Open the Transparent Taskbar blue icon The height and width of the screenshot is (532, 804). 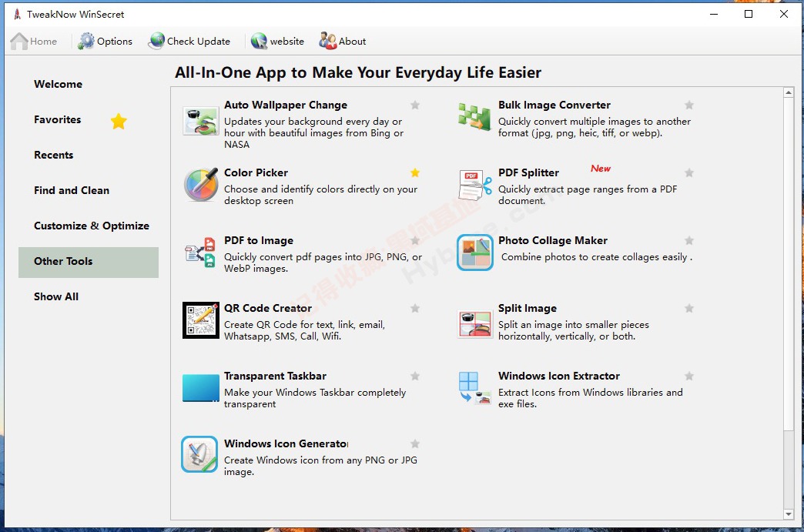pos(200,388)
